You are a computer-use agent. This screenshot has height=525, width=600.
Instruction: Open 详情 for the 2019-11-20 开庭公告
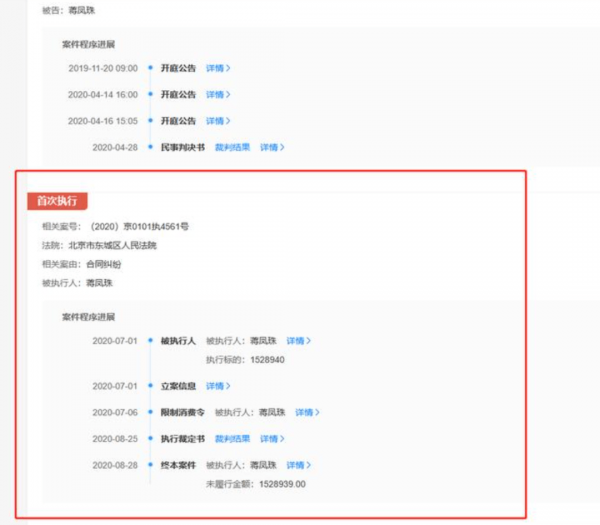[215, 68]
